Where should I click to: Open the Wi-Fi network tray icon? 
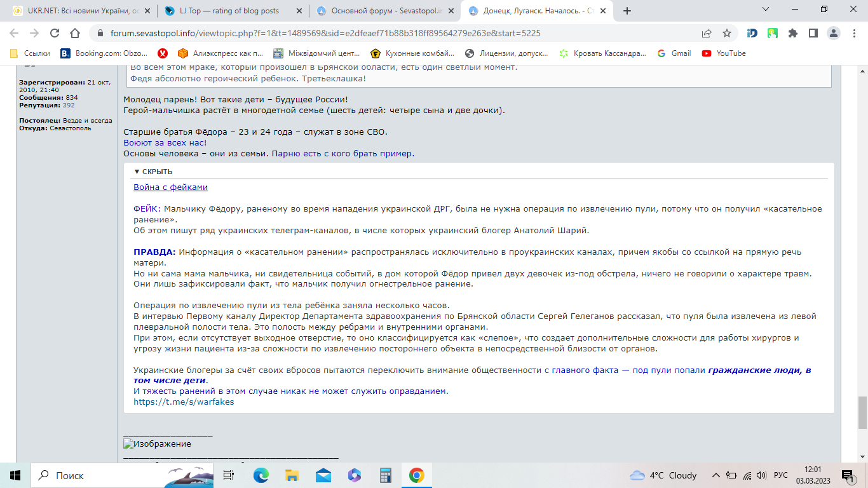[x=747, y=475]
